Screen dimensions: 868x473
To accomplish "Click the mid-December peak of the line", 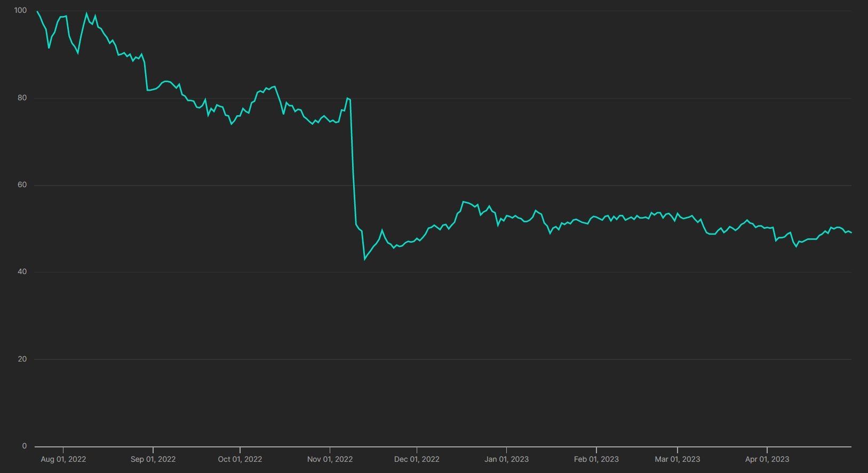I will click(463, 202).
